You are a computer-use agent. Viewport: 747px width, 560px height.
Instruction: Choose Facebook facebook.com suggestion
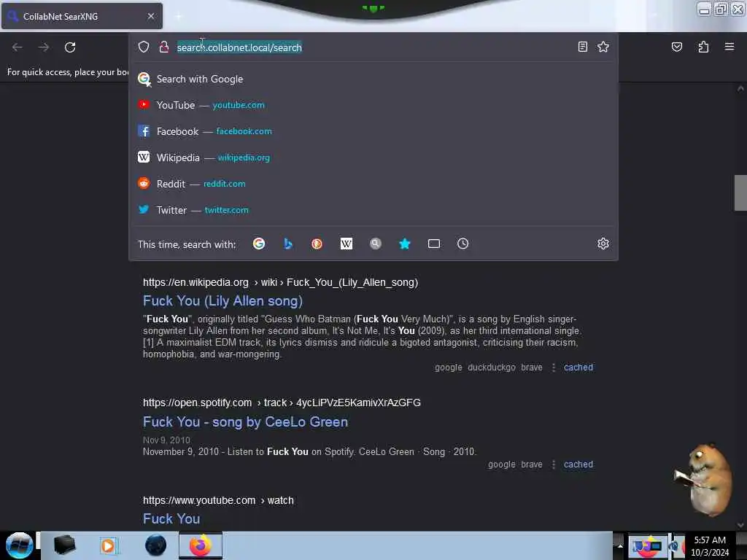(373, 131)
